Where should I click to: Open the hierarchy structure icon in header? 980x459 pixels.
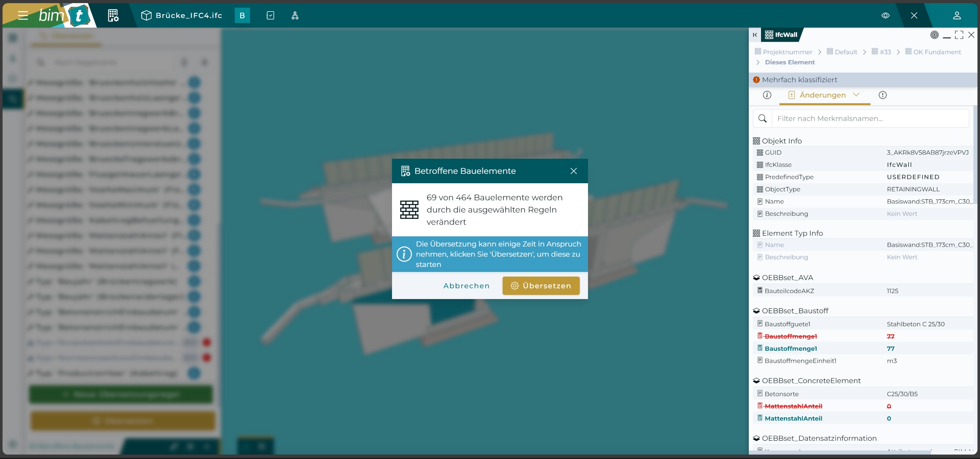coord(295,15)
